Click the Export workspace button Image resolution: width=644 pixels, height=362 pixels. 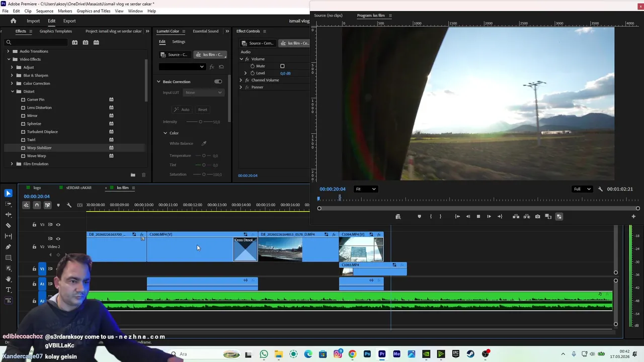tap(69, 21)
